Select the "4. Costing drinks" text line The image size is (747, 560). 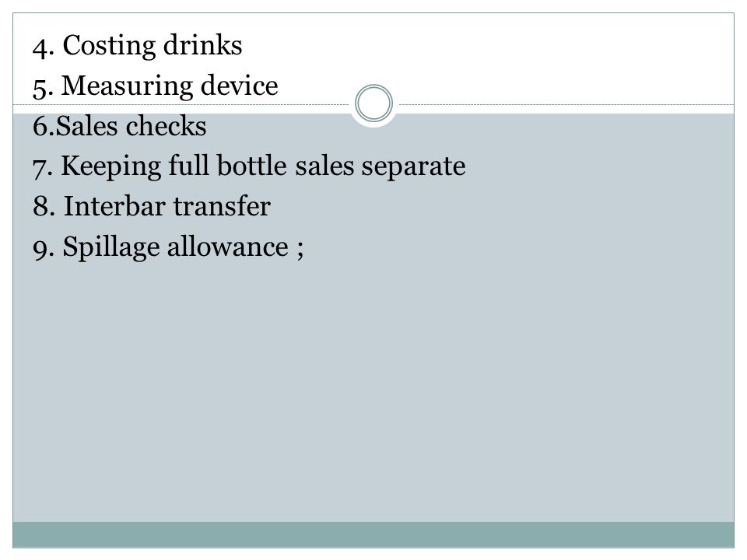[137, 46]
